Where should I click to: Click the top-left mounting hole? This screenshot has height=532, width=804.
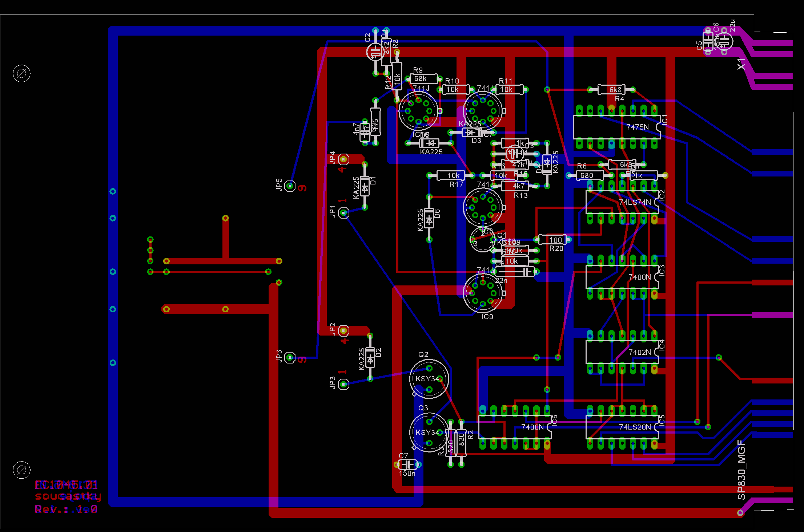click(x=21, y=74)
